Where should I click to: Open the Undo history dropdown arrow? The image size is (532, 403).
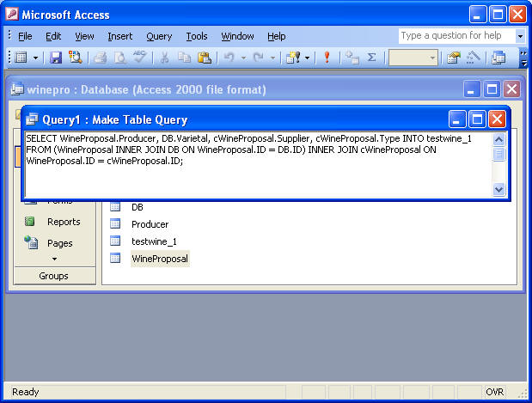(x=243, y=58)
